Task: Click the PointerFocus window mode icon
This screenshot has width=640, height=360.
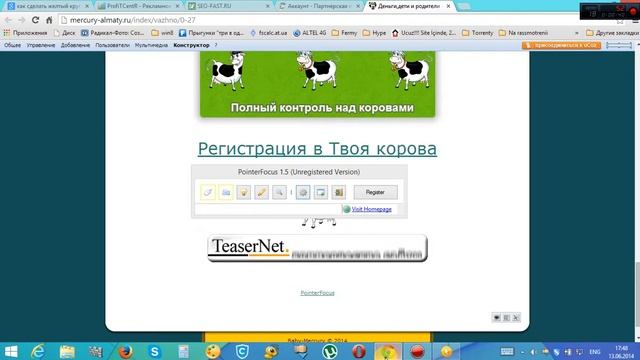Action: coord(321,192)
